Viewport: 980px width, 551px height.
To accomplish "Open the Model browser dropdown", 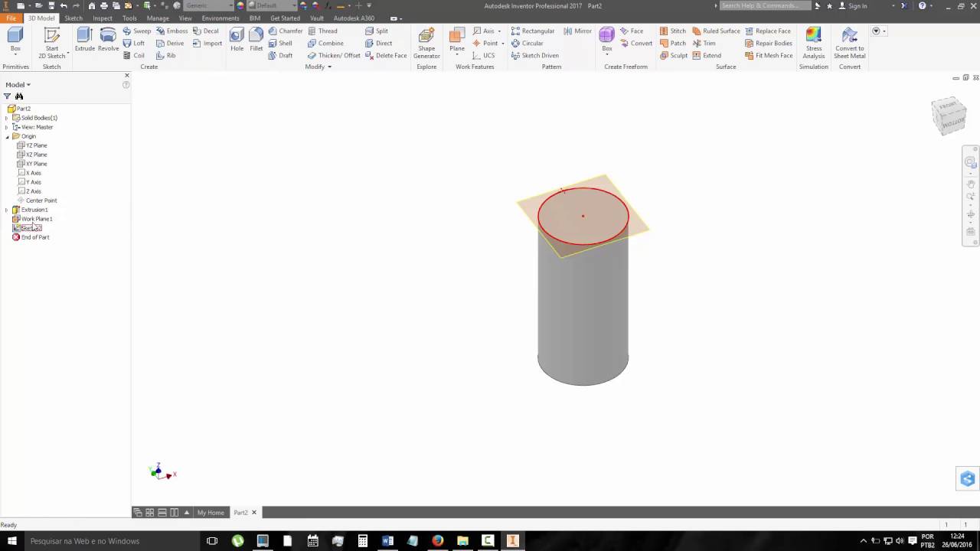I will coord(18,85).
